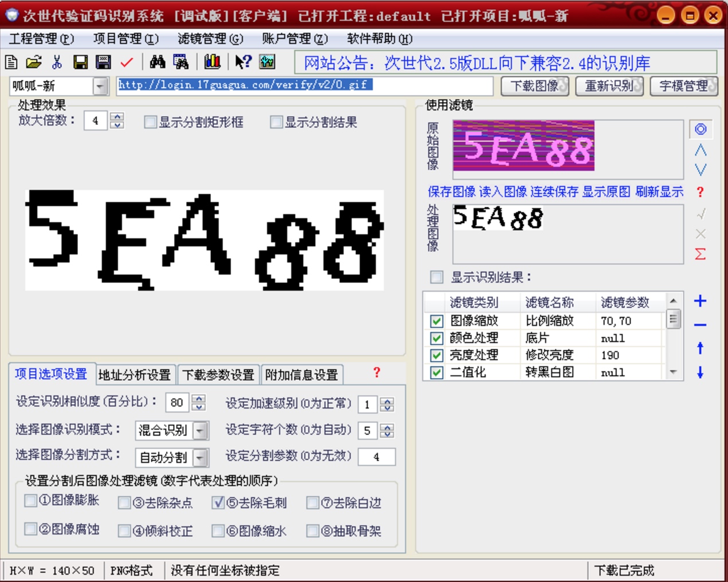
Task: Click the binoculars search toolbar icon
Action: pyautogui.click(x=158, y=62)
